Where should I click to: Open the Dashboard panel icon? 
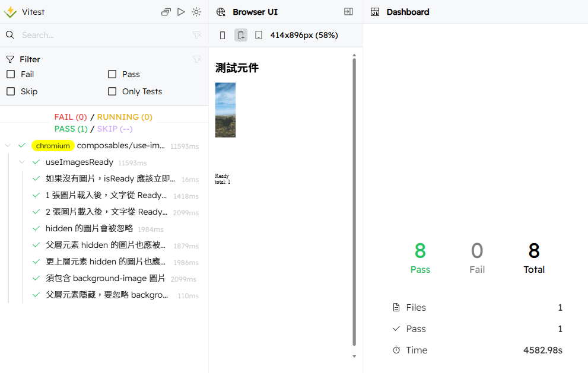click(x=374, y=11)
